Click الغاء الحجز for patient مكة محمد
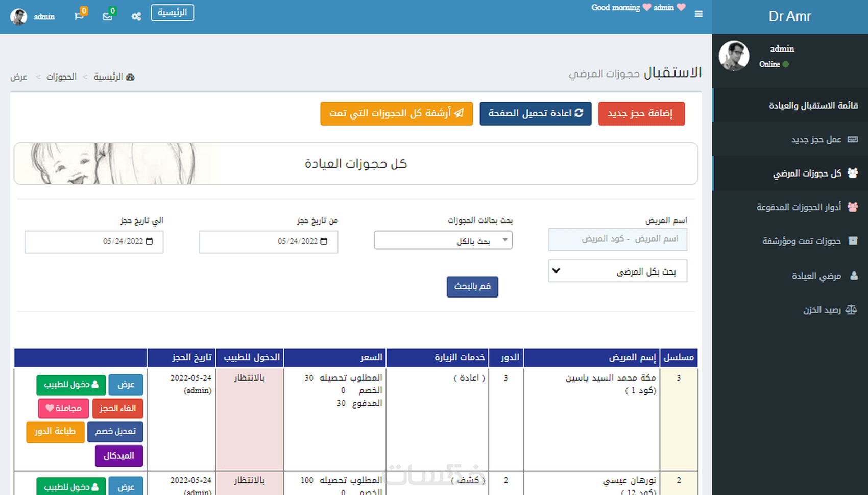This screenshot has width=868, height=495. (x=117, y=408)
